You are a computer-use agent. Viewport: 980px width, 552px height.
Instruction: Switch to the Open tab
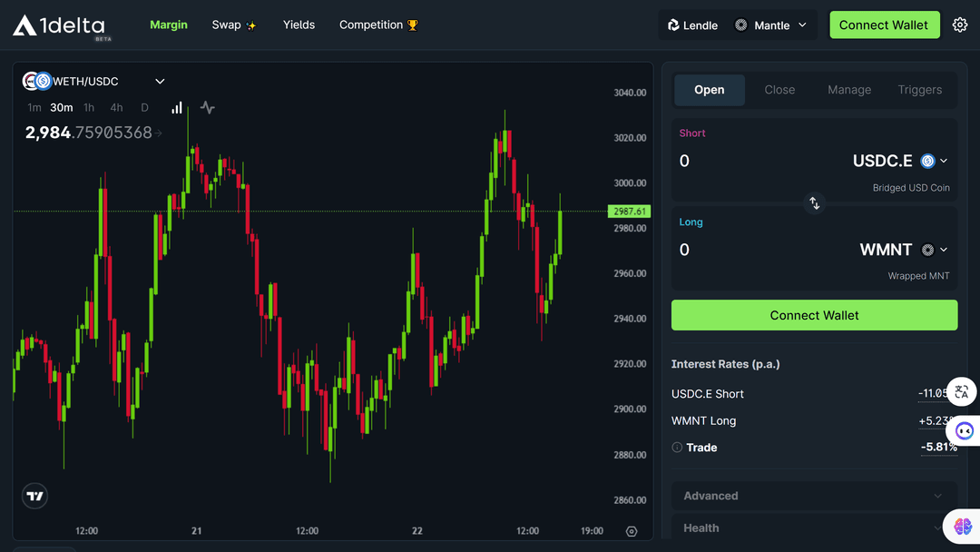(710, 90)
